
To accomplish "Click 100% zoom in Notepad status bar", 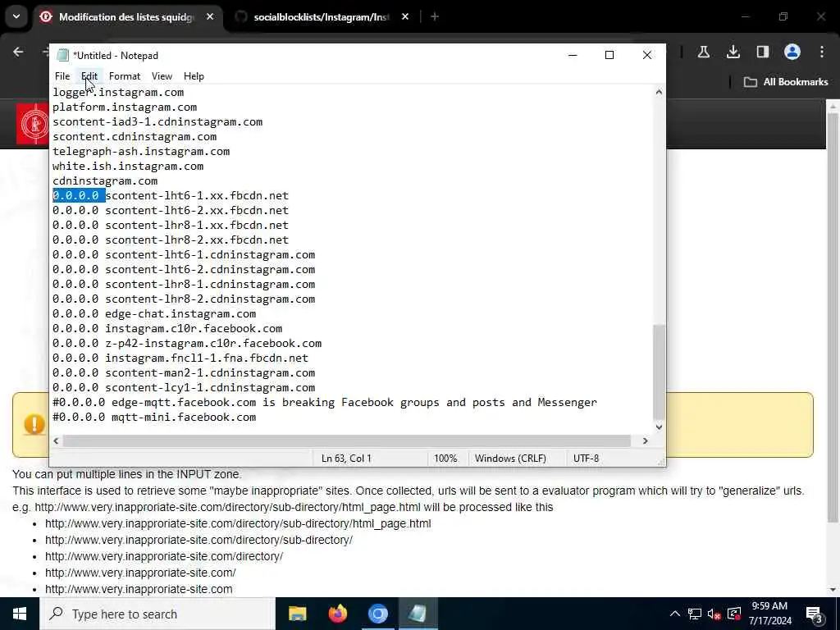I will tap(445, 459).
